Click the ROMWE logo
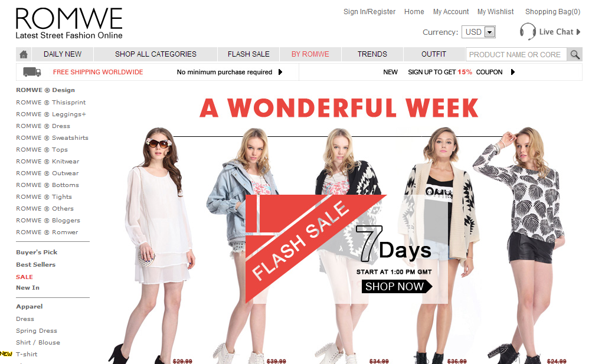Viewport: 592px width, 364px height. (x=69, y=24)
